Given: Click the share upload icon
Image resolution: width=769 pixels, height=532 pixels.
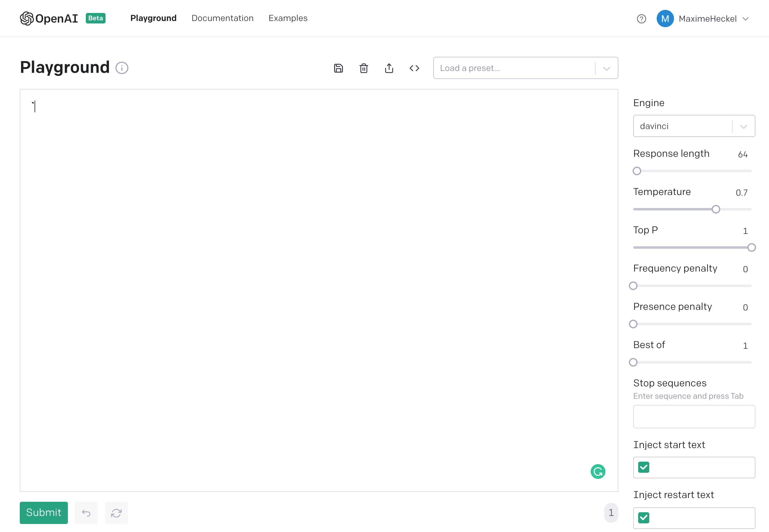Looking at the screenshot, I should click(x=389, y=68).
